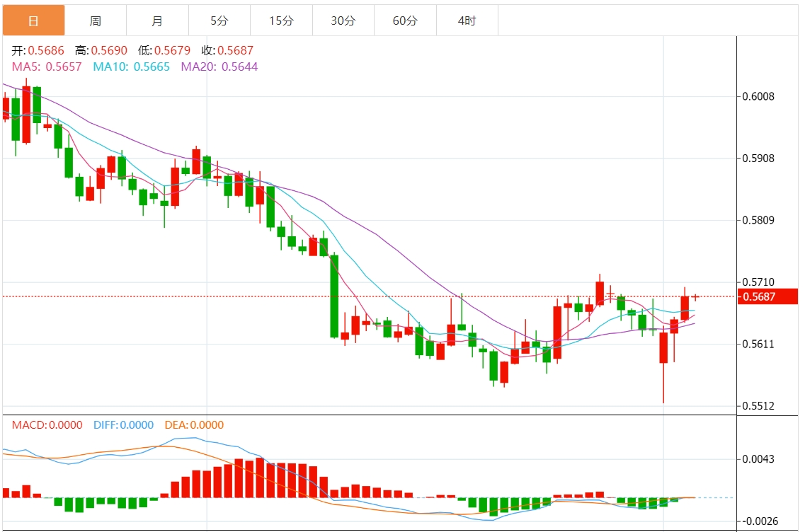
Task: Click the 0.0043 MACD axis label
Action: coord(759,459)
